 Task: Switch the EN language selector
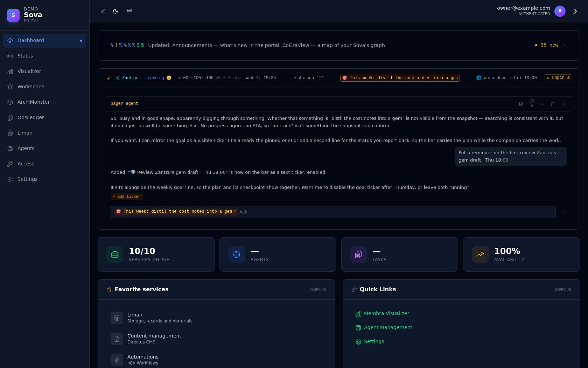point(129,11)
